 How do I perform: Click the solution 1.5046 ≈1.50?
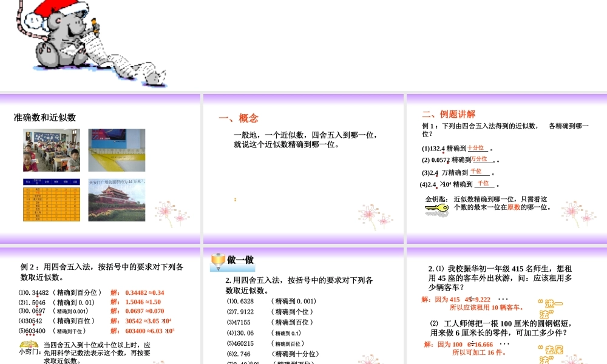click(x=143, y=302)
